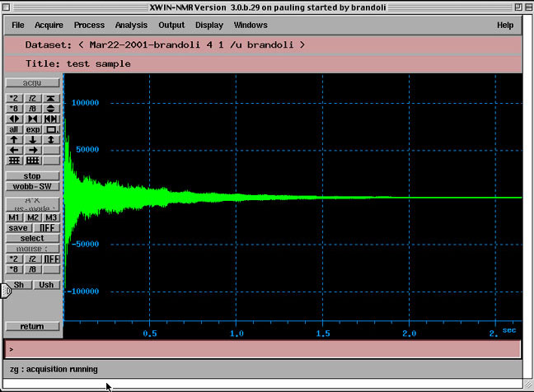Stop the running acquisition
Viewport: 534px width, 392px height.
tap(32, 176)
